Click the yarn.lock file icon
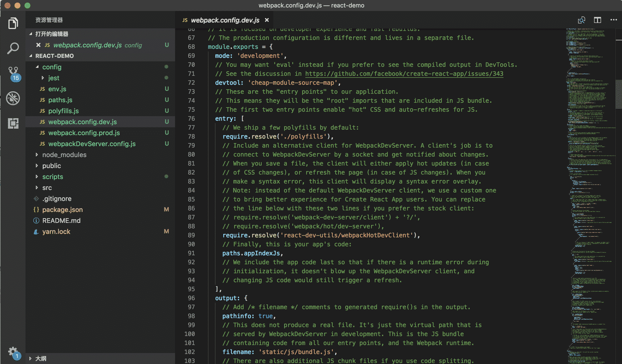Viewport: 622px width, 364px height. pyautogui.click(x=36, y=232)
